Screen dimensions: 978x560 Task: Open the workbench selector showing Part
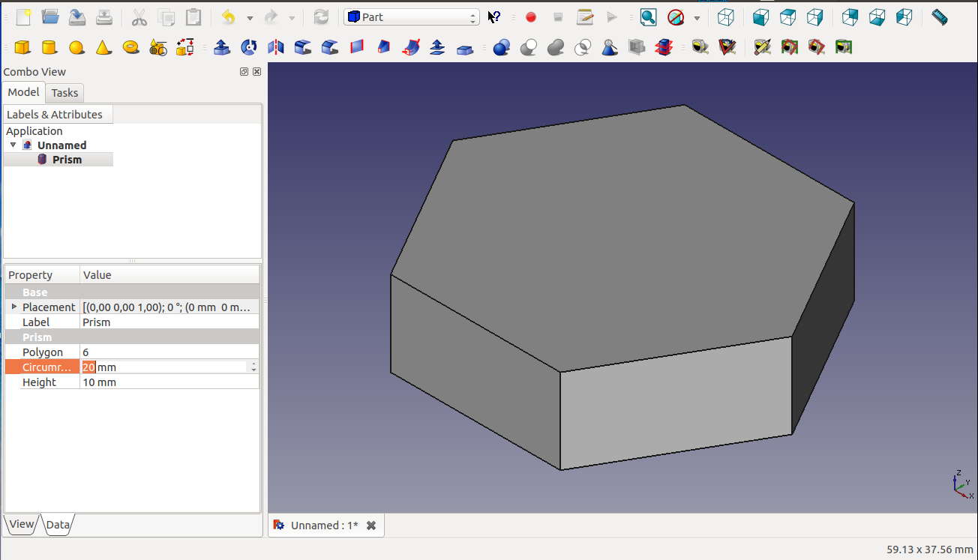(411, 17)
